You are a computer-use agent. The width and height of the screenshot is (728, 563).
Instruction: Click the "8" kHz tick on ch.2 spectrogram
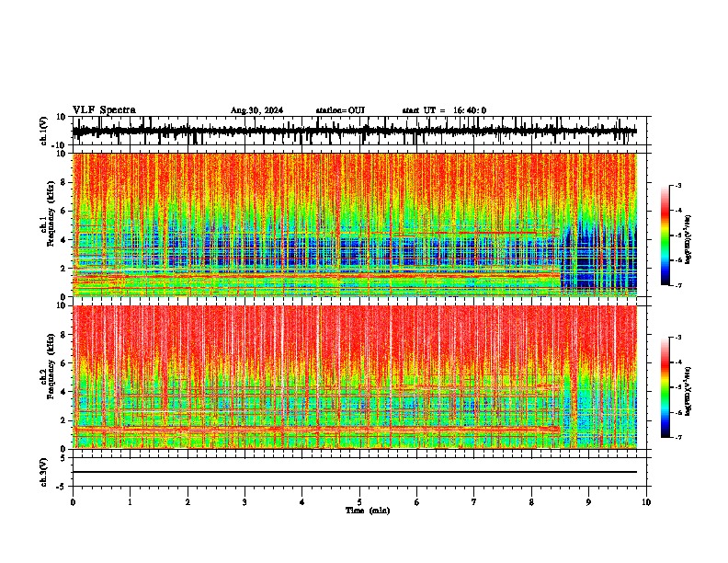pyautogui.click(x=63, y=335)
